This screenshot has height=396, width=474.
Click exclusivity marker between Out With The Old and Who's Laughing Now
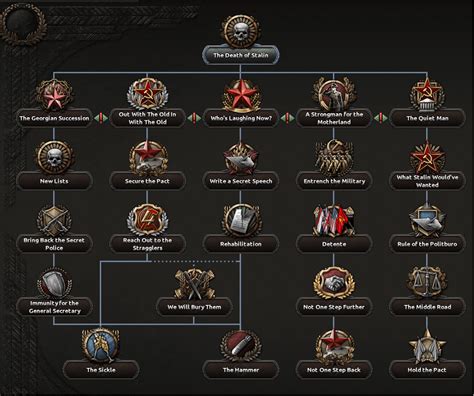tap(194, 118)
